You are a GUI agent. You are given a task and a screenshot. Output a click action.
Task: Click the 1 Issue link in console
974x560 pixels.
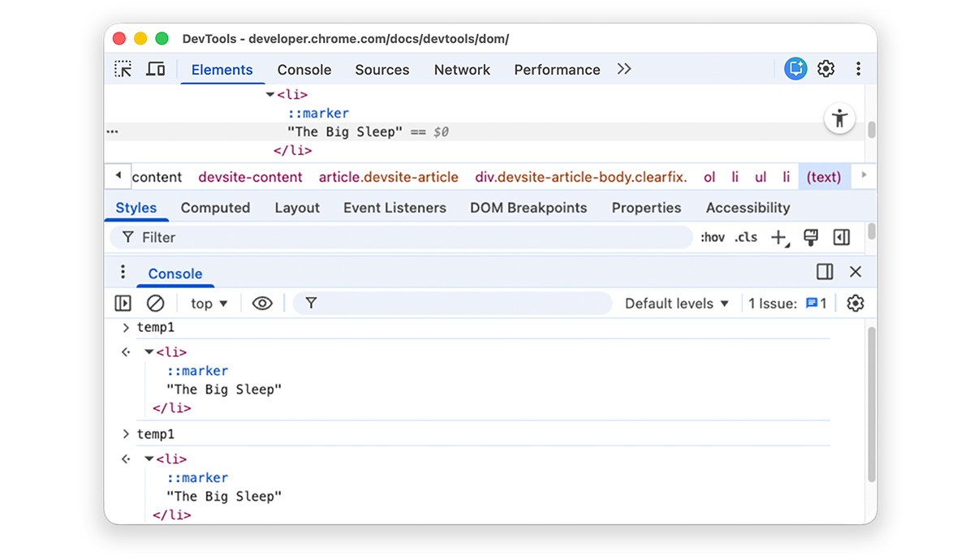pos(787,304)
